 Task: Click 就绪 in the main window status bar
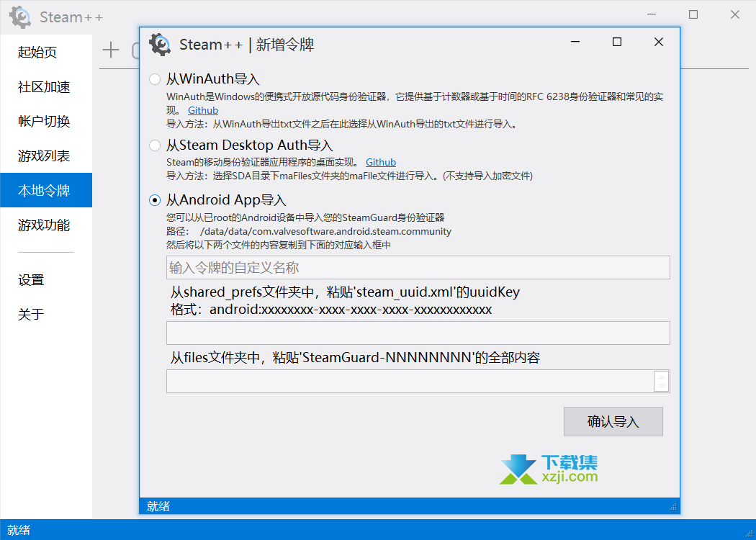click(x=19, y=531)
